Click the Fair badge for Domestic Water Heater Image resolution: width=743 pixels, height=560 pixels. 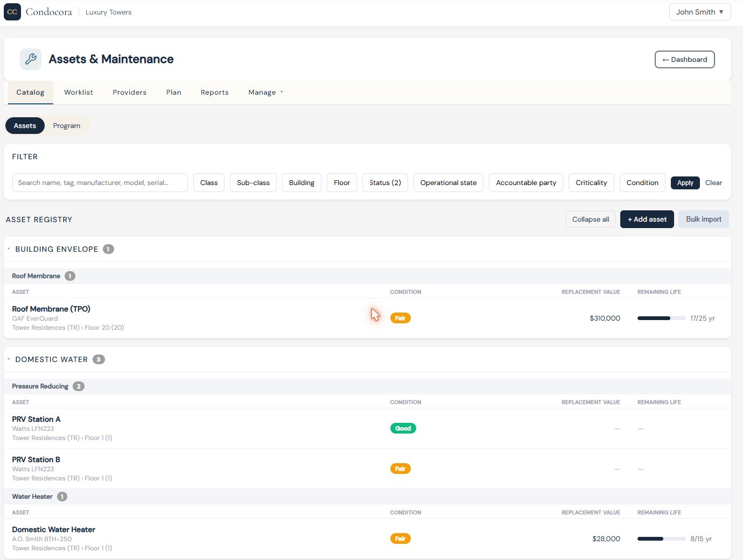click(401, 539)
